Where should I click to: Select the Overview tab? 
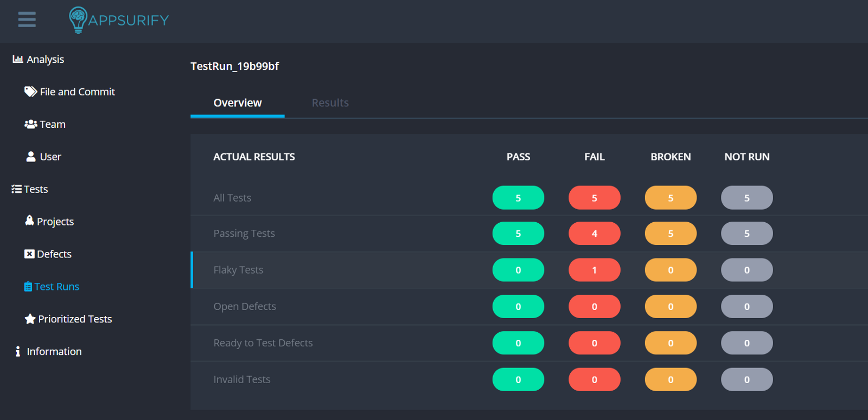tap(237, 103)
